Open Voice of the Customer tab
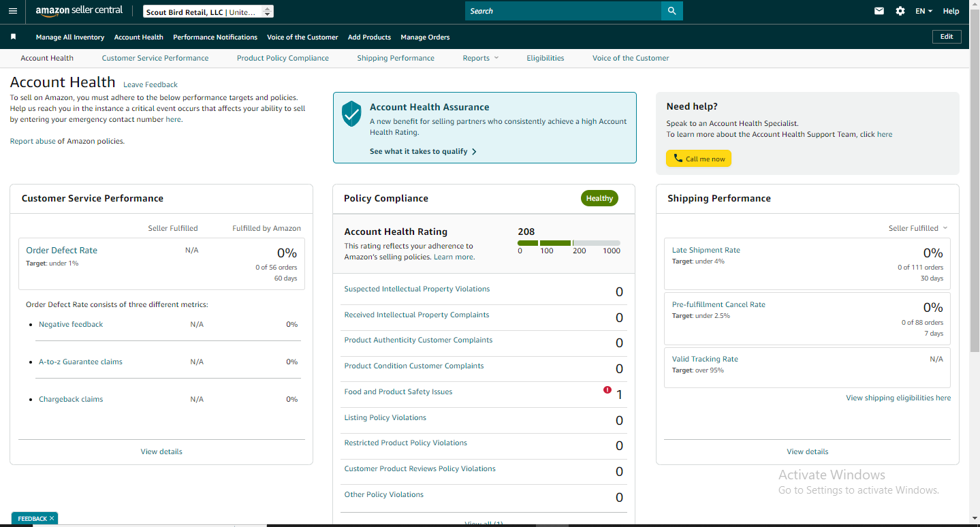 coord(631,58)
